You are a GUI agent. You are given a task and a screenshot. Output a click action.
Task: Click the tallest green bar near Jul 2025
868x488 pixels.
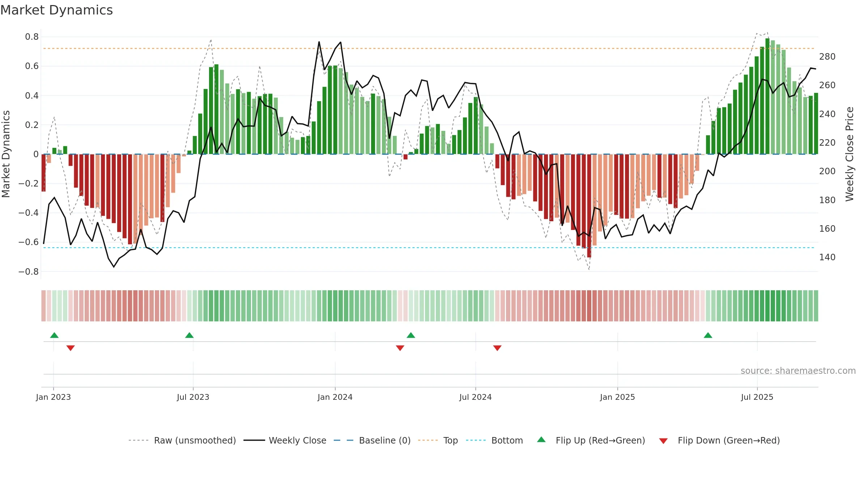(x=767, y=96)
